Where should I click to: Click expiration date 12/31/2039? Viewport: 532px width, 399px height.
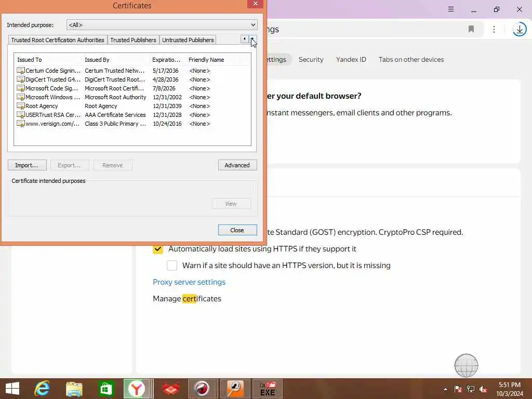(167, 106)
